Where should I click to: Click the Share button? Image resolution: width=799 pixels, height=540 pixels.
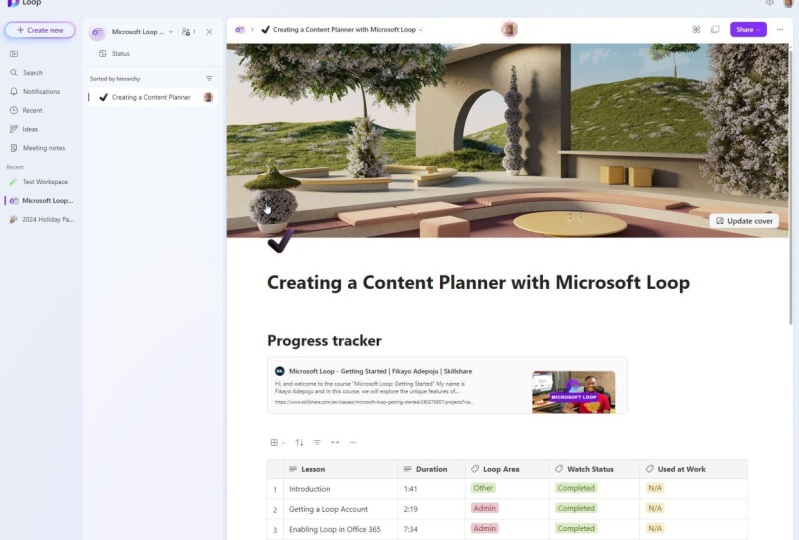(x=748, y=30)
